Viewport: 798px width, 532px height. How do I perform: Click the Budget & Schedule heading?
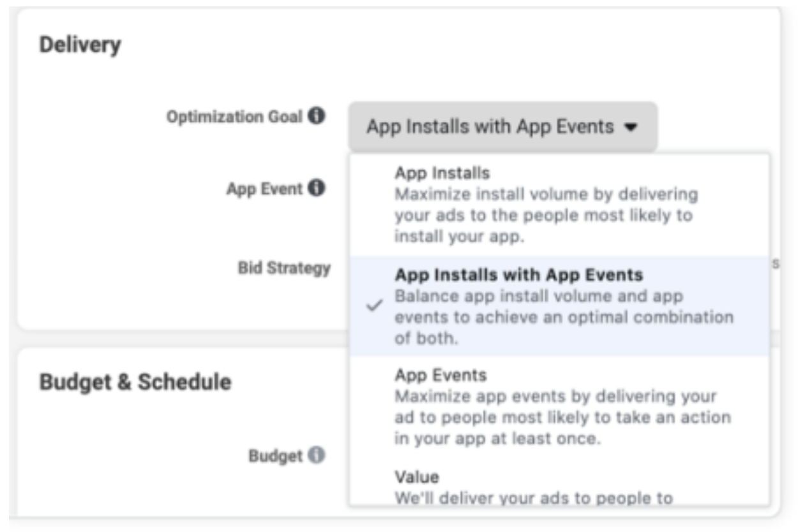point(135,382)
